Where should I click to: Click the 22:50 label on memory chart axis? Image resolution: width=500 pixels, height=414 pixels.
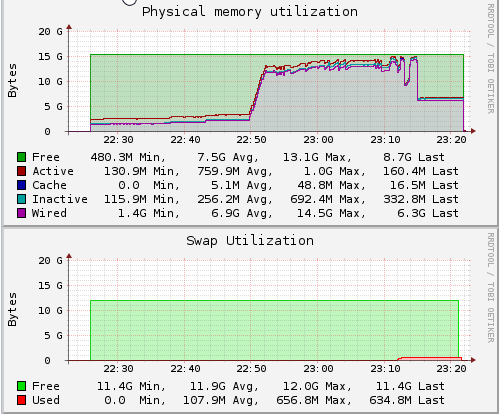point(251,140)
